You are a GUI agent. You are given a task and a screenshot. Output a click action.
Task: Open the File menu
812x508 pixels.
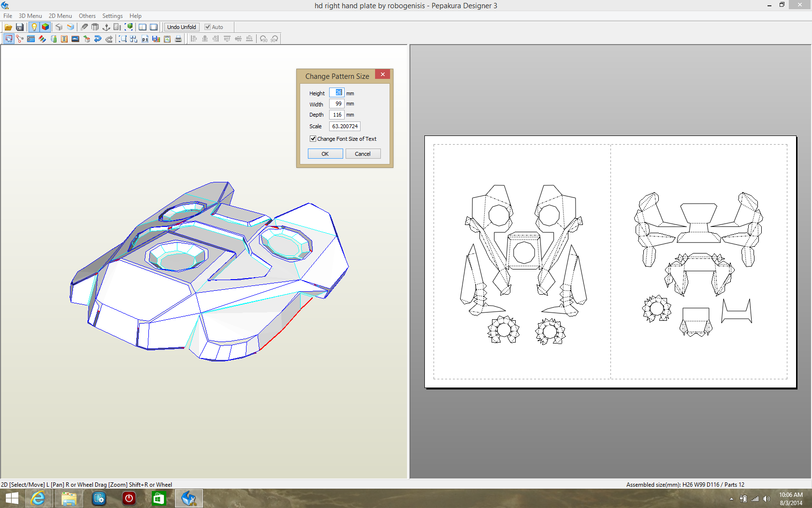[8, 16]
